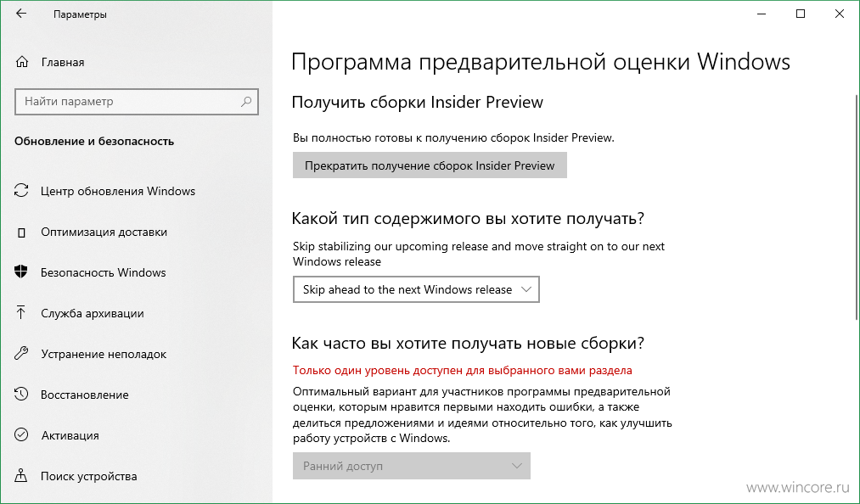Viewport: 860px width, 504px height.
Task: Go to Оптимизация доставки
Action: pos(104,232)
